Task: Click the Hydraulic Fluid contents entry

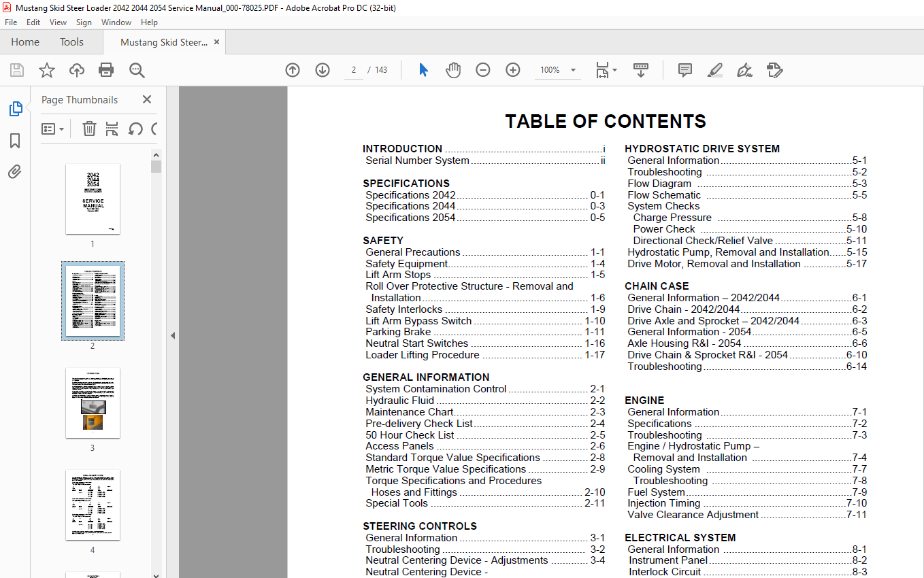Action: point(485,401)
